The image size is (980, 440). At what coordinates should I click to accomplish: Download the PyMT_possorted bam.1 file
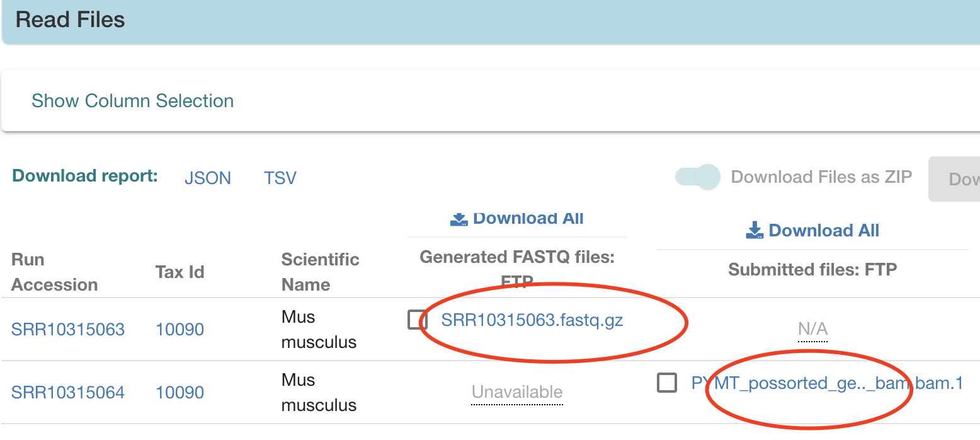(826, 383)
